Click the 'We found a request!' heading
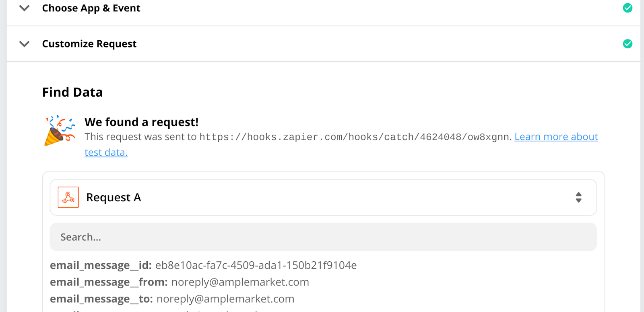Screen dimensions: 644x312 point(141,122)
